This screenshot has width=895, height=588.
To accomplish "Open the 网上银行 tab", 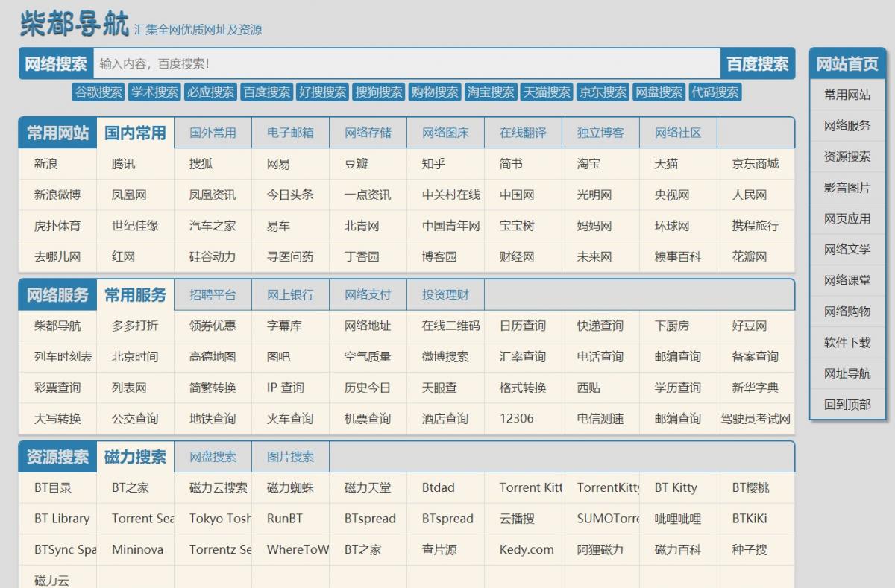I will pyautogui.click(x=290, y=295).
